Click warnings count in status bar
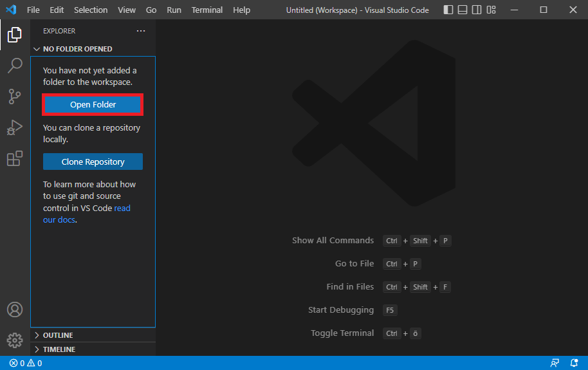Screen dimensions: 588x370 35,363
